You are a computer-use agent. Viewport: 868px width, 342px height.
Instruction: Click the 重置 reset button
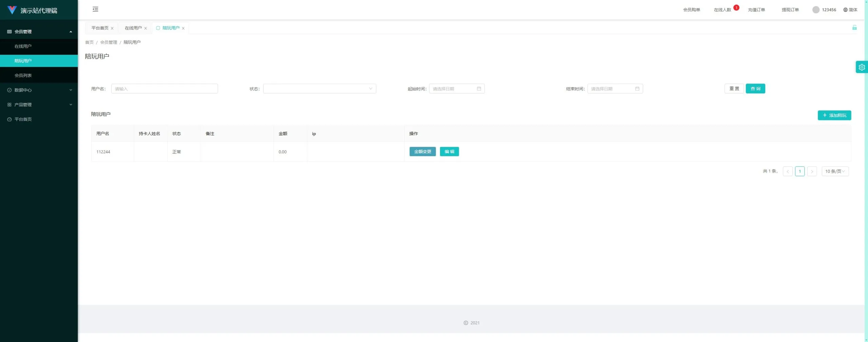point(734,89)
